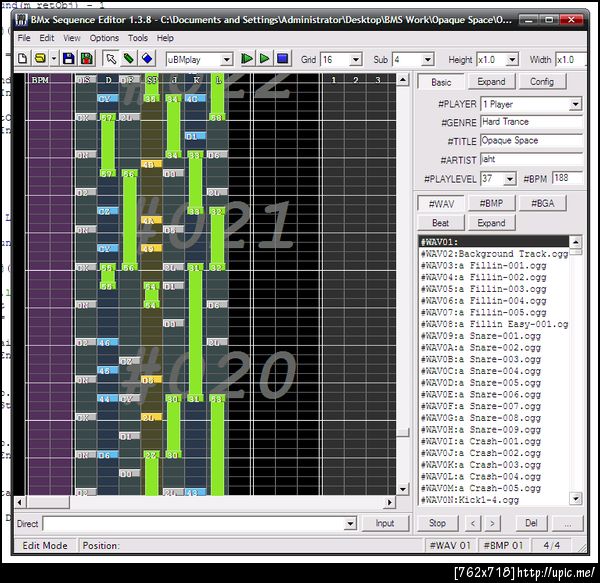Image resolution: width=600 pixels, height=583 pixels.
Task: Select the #WAV01 list entry
Action: (x=494, y=242)
